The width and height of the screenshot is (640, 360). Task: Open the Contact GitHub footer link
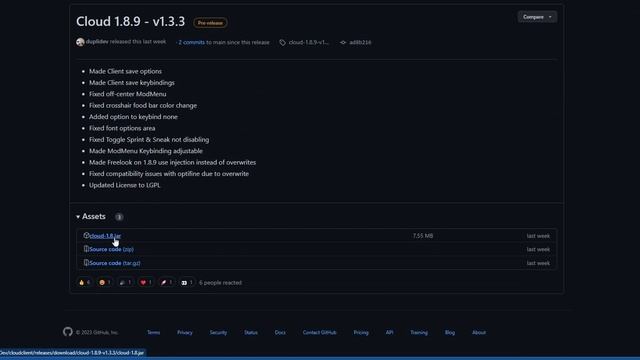[x=320, y=333]
